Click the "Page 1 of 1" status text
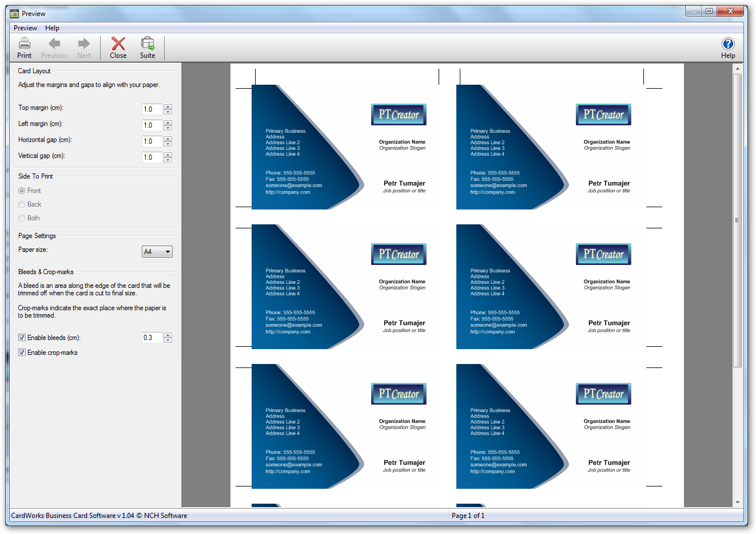 click(468, 516)
